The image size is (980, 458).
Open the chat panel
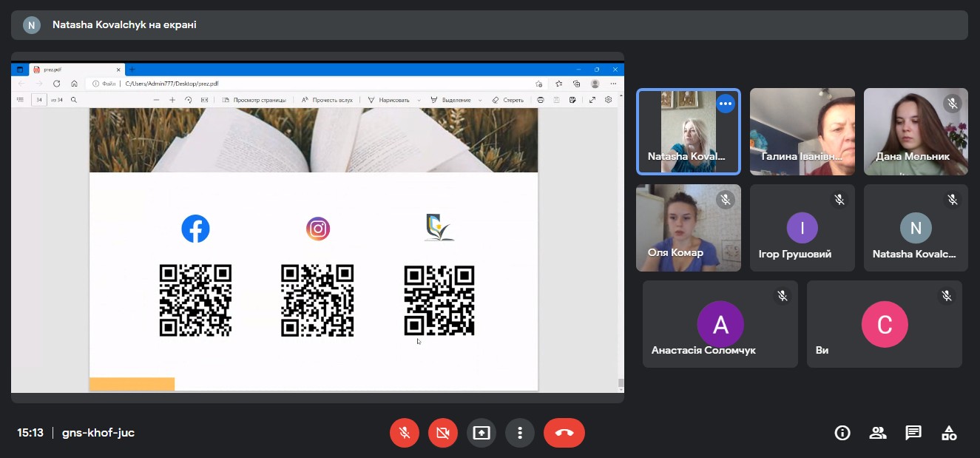[x=913, y=433]
